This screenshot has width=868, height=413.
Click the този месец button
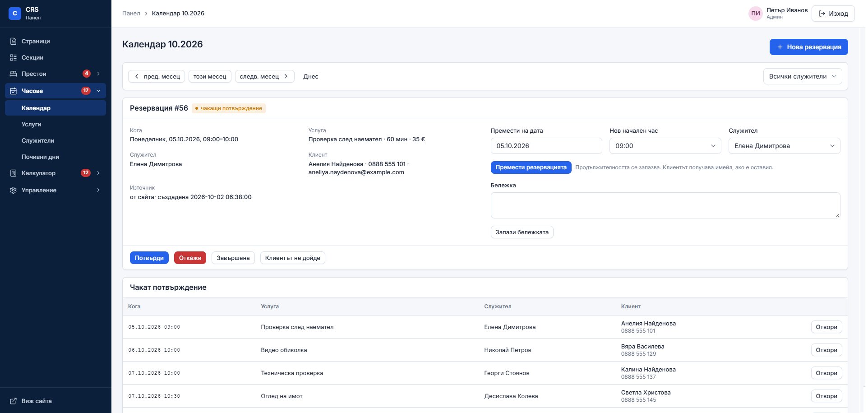coord(210,76)
